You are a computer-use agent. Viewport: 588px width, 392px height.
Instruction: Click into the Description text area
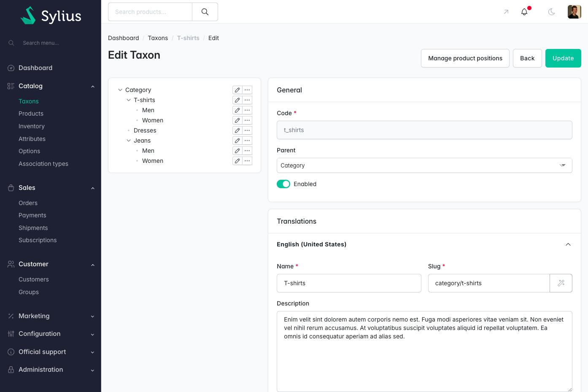[x=424, y=351]
